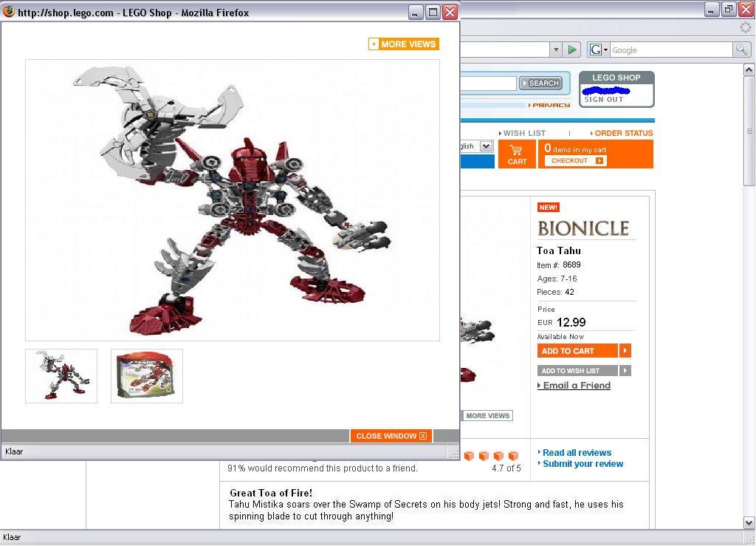Click the magnifier search icon in toolbar
The height and width of the screenshot is (546, 756).
pyautogui.click(x=741, y=50)
